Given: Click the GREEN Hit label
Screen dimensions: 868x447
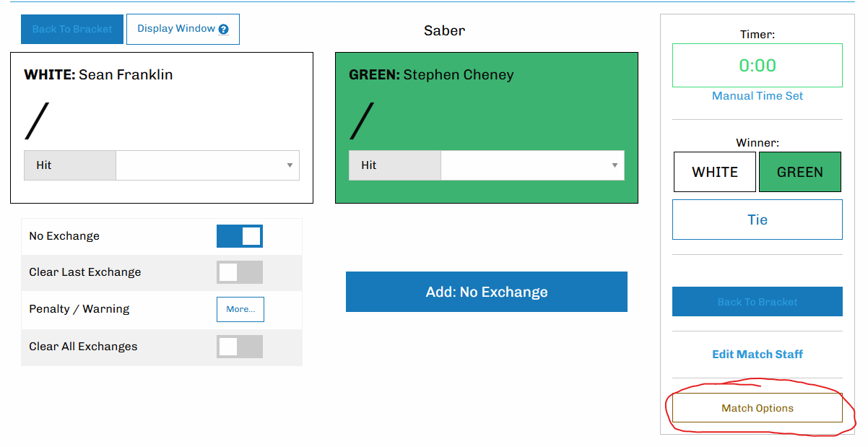Looking at the screenshot, I should [395, 165].
